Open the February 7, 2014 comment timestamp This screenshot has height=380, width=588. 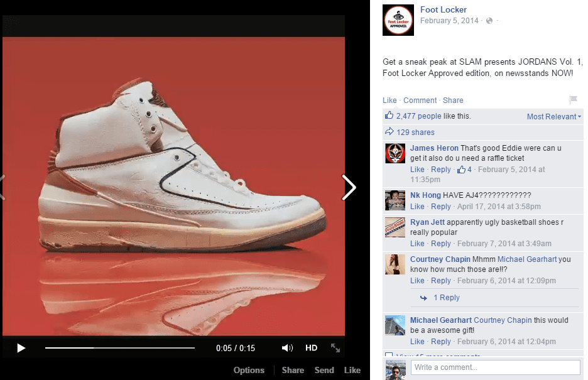click(504, 244)
